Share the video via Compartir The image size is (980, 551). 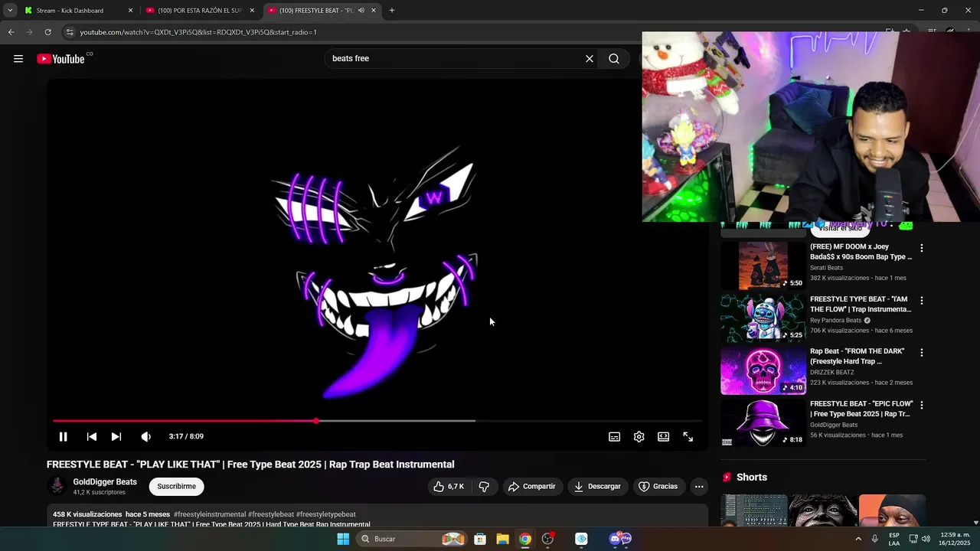(x=532, y=487)
